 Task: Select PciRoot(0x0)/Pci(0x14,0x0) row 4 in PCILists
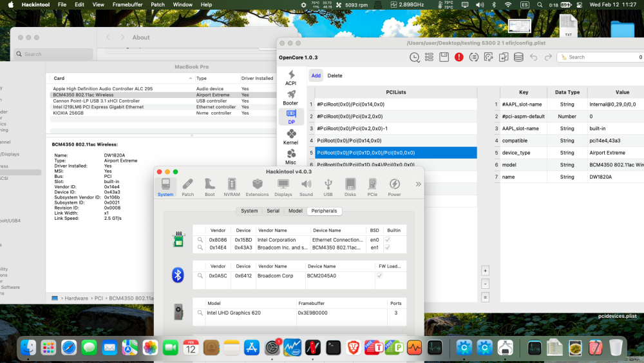(396, 141)
